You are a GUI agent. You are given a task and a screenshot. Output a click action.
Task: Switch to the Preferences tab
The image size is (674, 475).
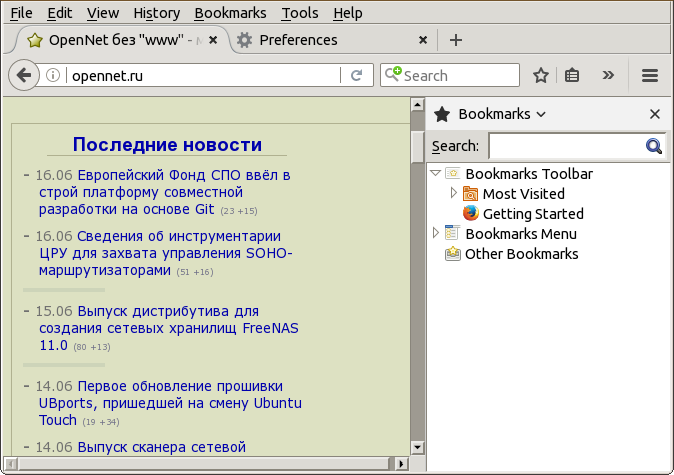[298, 40]
